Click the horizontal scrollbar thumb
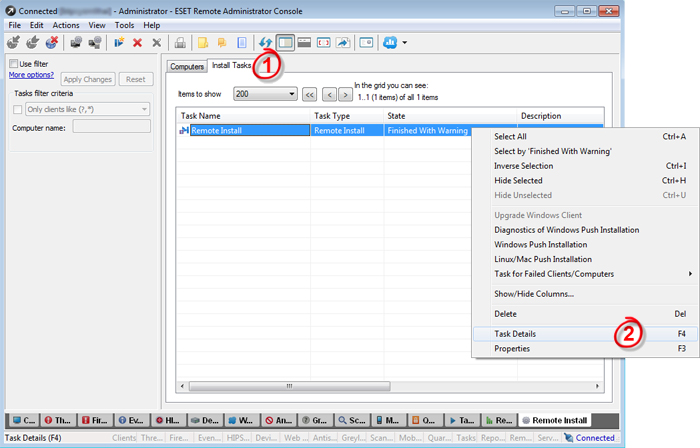The height and width of the screenshot is (448, 700). [289, 386]
